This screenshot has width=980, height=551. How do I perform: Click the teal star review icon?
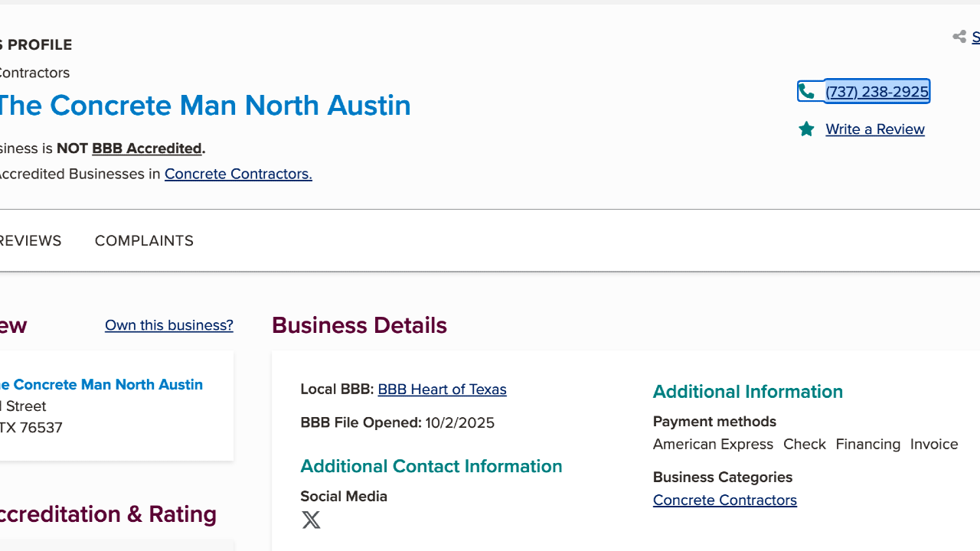806,129
